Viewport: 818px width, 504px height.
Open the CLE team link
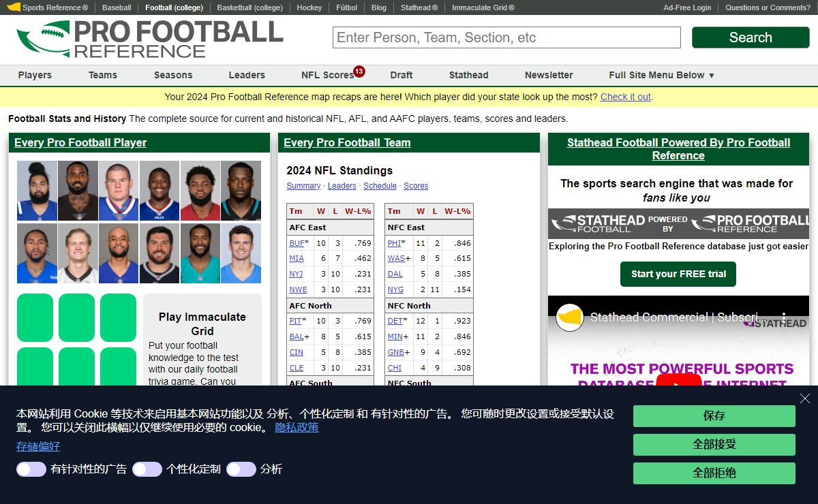point(297,368)
